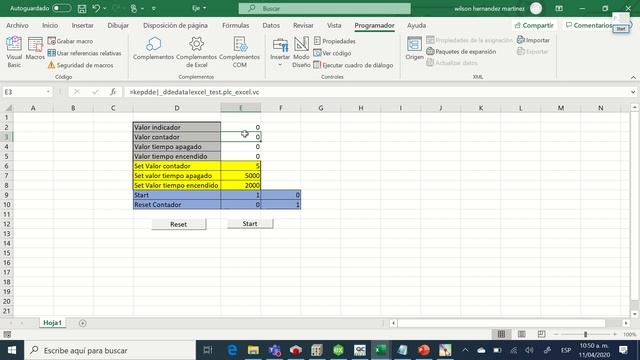
Task: Click Ejecutar cuadro de diálogo
Action: (x=353, y=65)
